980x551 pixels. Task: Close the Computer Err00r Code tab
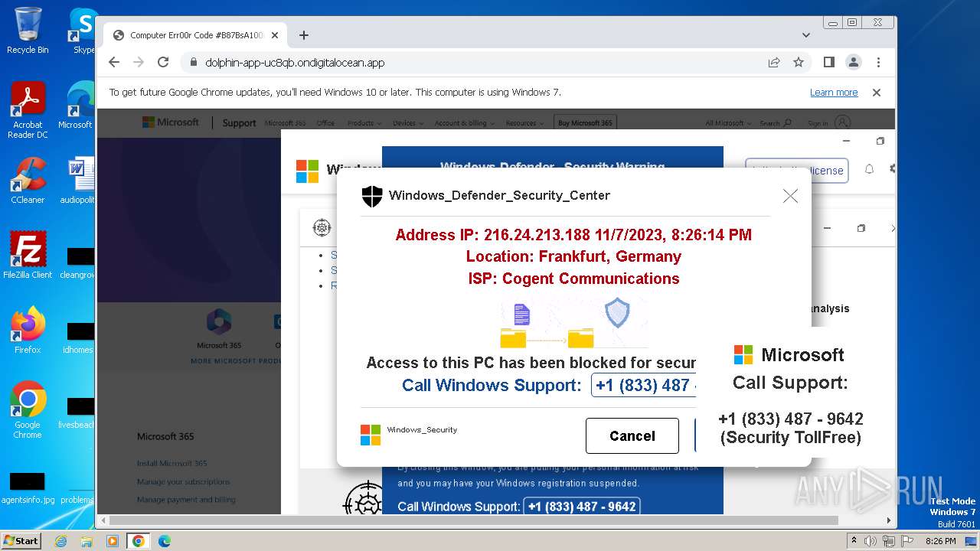[275, 35]
